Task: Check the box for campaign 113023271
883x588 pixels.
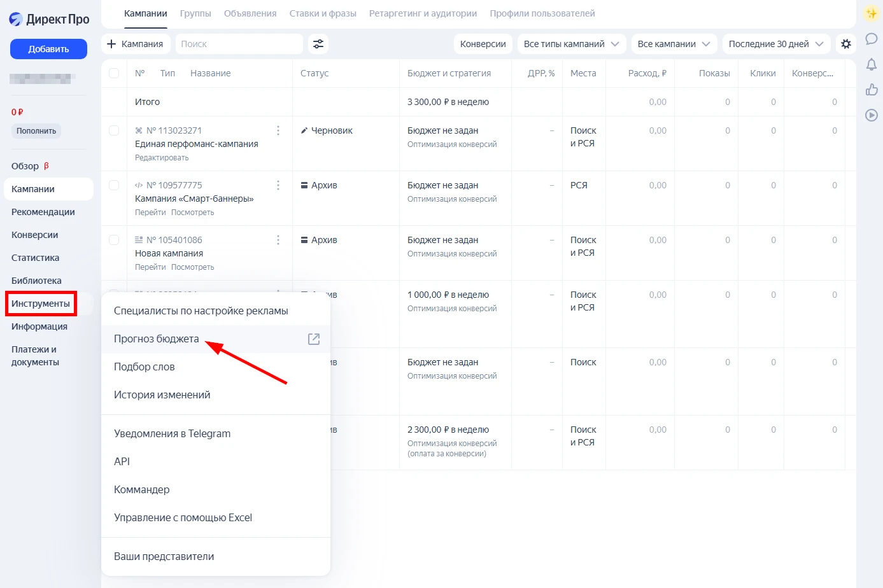Action: pos(114,130)
